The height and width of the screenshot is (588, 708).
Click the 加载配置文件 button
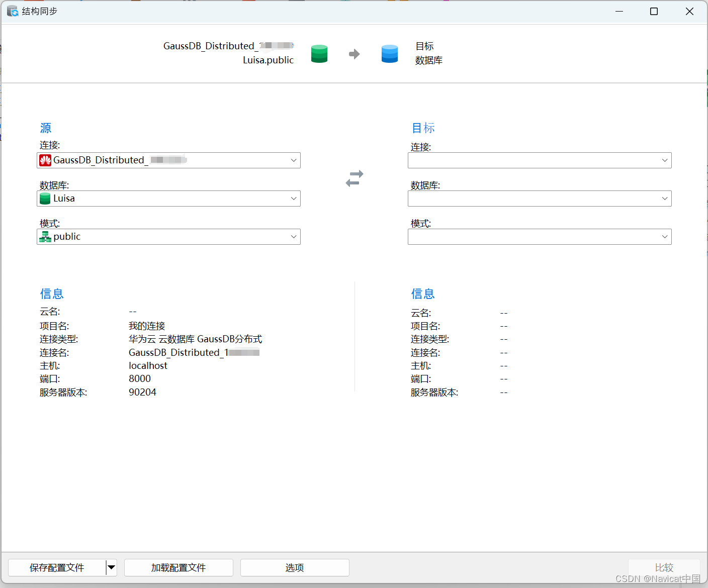(179, 567)
